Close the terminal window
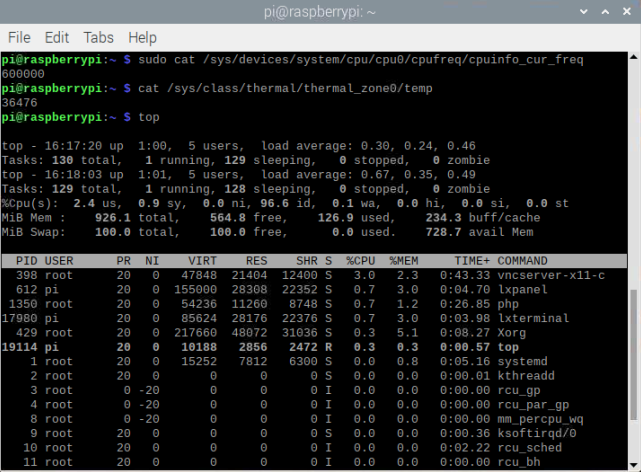641x472 pixels. (627, 11)
